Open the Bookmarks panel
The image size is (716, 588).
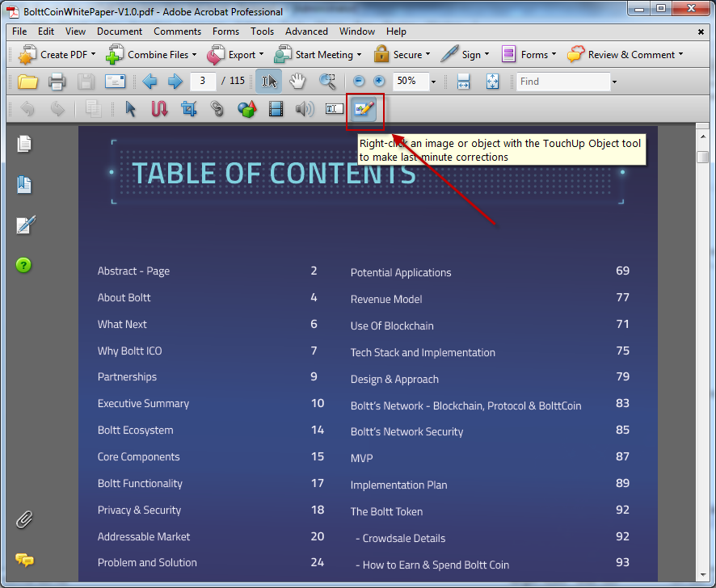click(x=23, y=184)
